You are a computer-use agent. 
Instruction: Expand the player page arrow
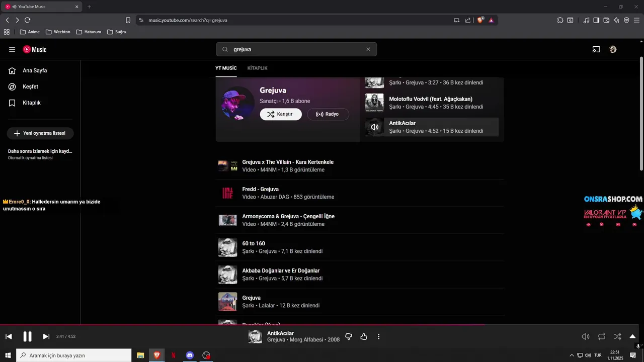(632, 336)
